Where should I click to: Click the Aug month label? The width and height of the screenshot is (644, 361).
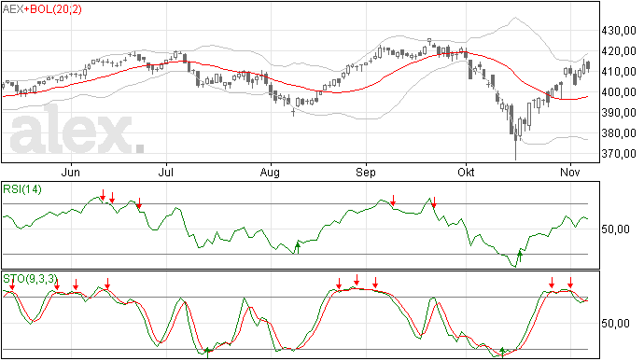coord(270,173)
